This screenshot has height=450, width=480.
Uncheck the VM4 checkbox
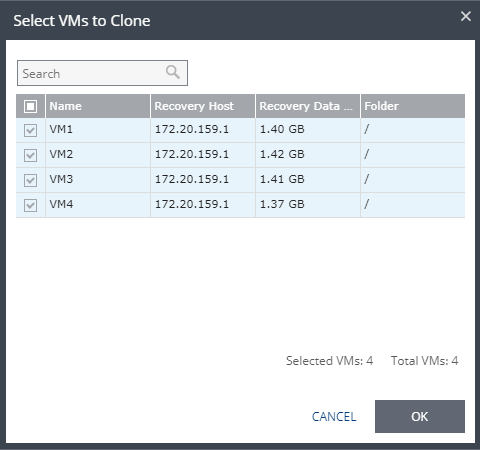pos(30,205)
